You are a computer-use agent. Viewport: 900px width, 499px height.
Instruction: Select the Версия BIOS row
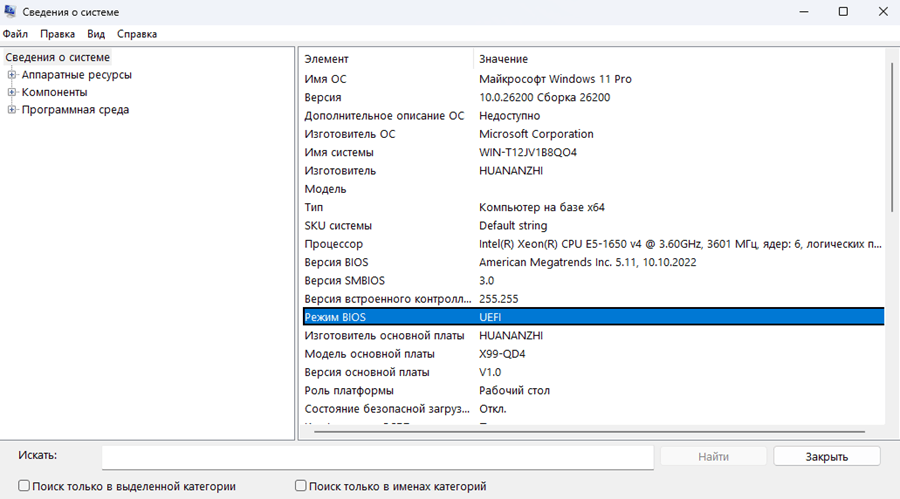click(593, 262)
